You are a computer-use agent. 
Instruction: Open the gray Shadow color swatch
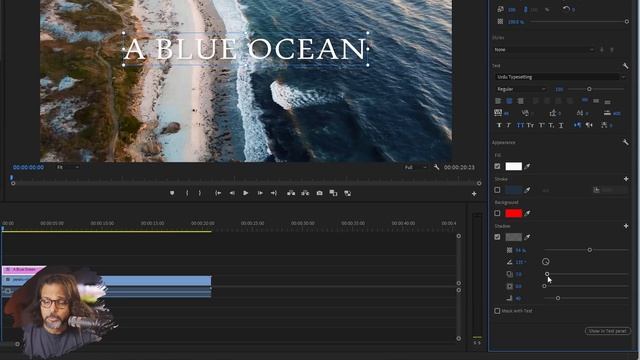pos(513,237)
